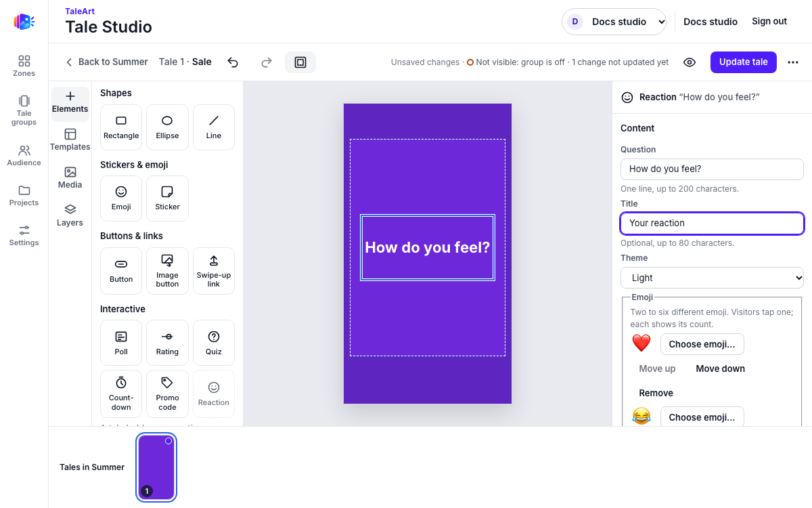
Task: Remove the heart emoji
Action: point(656,393)
